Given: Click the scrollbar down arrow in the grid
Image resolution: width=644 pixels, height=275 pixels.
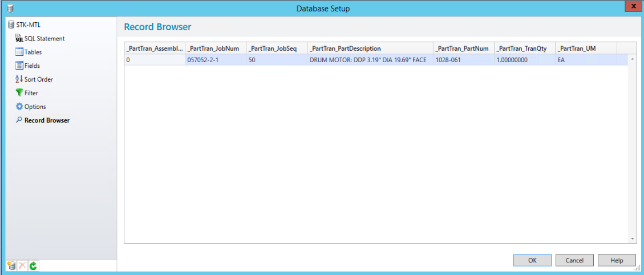Looking at the screenshot, I should tap(632, 238).
